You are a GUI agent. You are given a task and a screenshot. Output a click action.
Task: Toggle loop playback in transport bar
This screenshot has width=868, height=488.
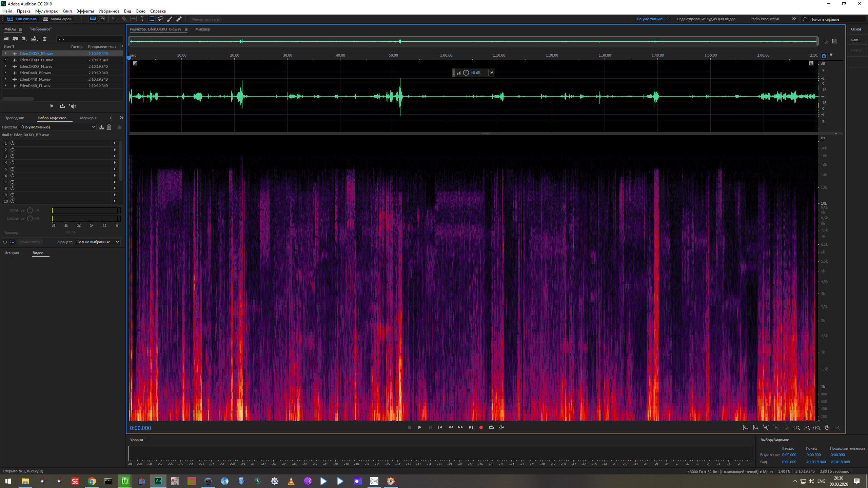pos(491,427)
